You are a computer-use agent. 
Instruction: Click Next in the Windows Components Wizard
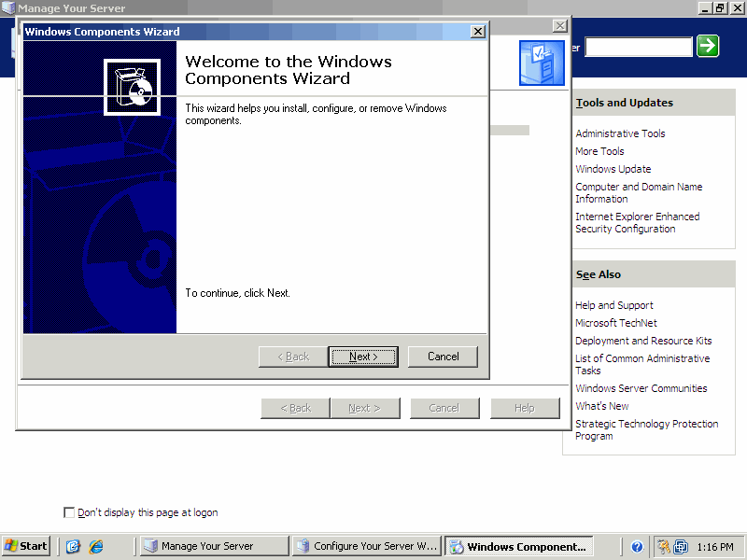tap(363, 357)
